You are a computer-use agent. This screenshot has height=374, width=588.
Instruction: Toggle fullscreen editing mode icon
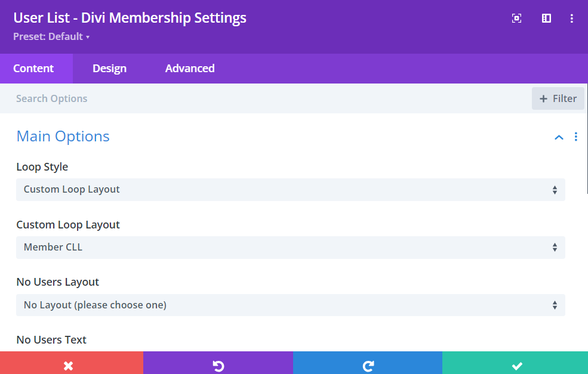pos(516,18)
